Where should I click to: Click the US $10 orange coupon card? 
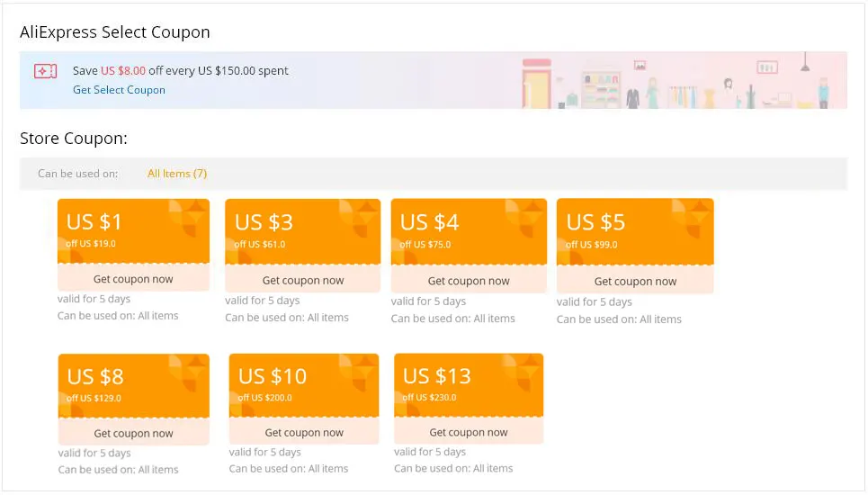coord(303,385)
